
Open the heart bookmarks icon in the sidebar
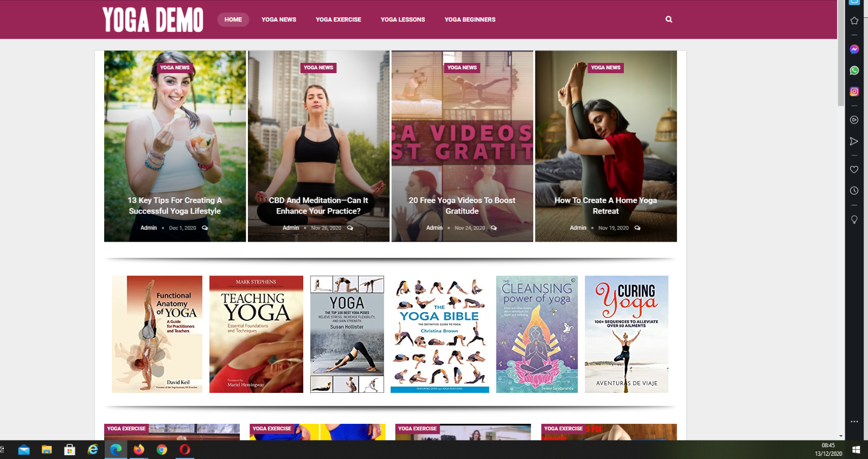pos(854,170)
